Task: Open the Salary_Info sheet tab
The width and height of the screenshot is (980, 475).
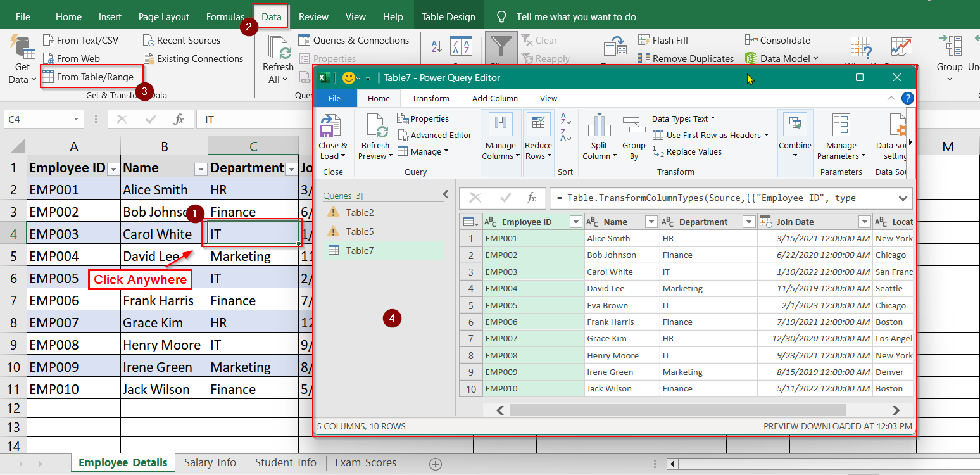Action: (x=210, y=463)
